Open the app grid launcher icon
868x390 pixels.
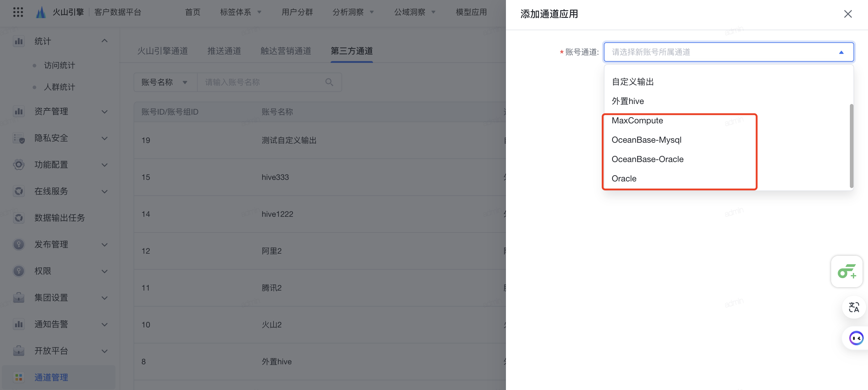pyautogui.click(x=18, y=12)
